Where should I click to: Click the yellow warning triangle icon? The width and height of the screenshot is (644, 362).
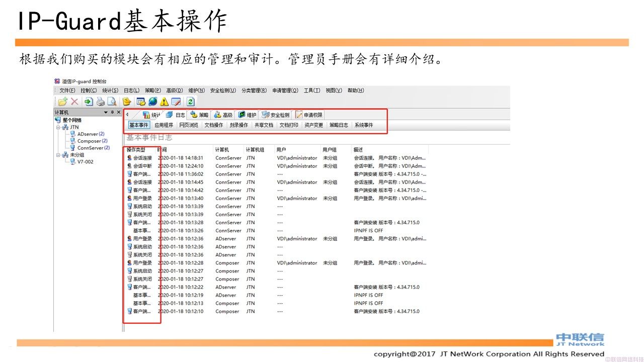click(x=164, y=102)
